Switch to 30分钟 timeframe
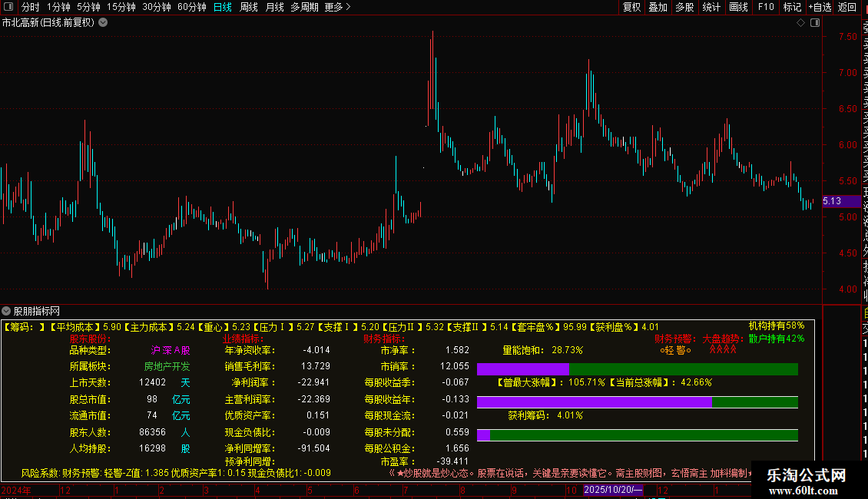 [x=156, y=7]
